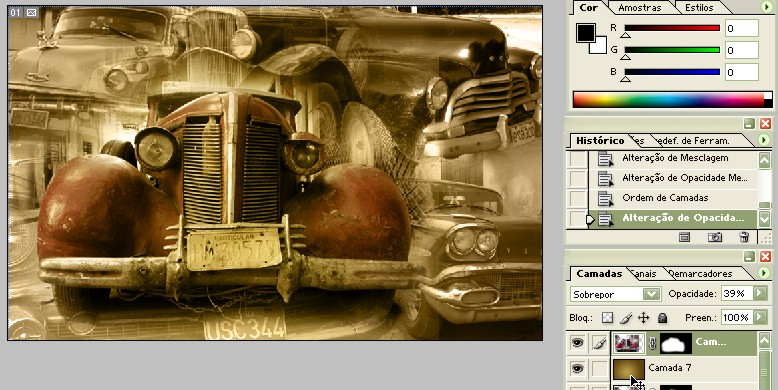Screen dimensions: 778x390
Task: Minimize the Histórico panel group
Action: click(x=750, y=124)
